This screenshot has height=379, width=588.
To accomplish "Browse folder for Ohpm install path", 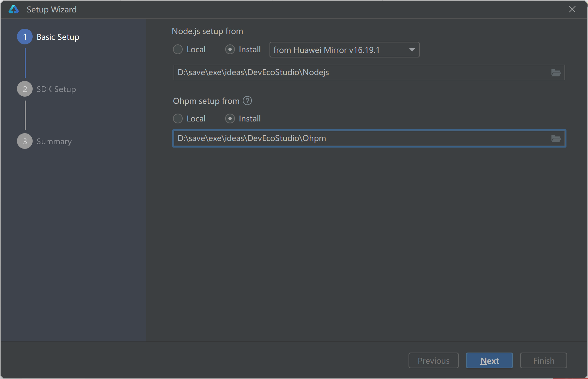I will tap(556, 139).
